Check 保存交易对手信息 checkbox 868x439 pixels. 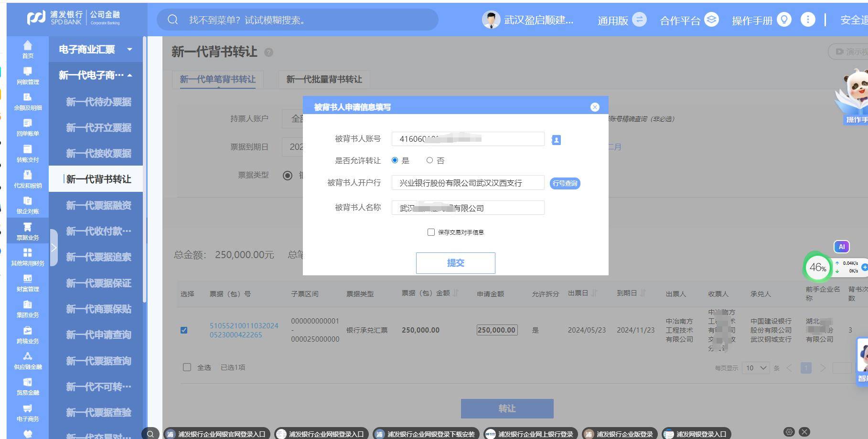(431, 232)
